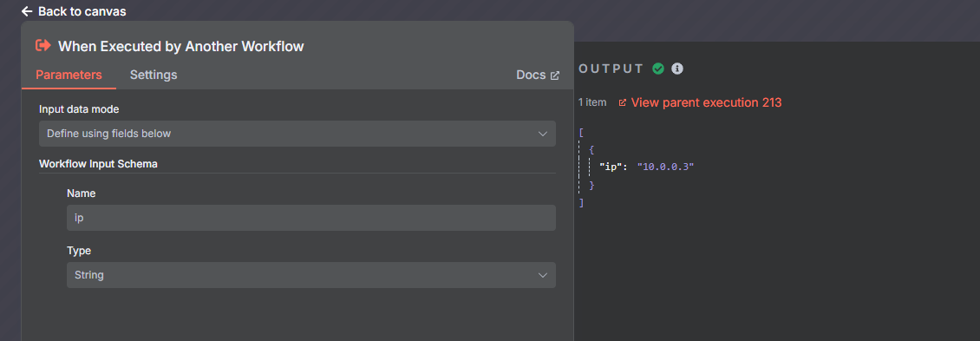Click the "10.0.0.3" value in output
This screenshot has height=341, width=980.
(666, 167)
